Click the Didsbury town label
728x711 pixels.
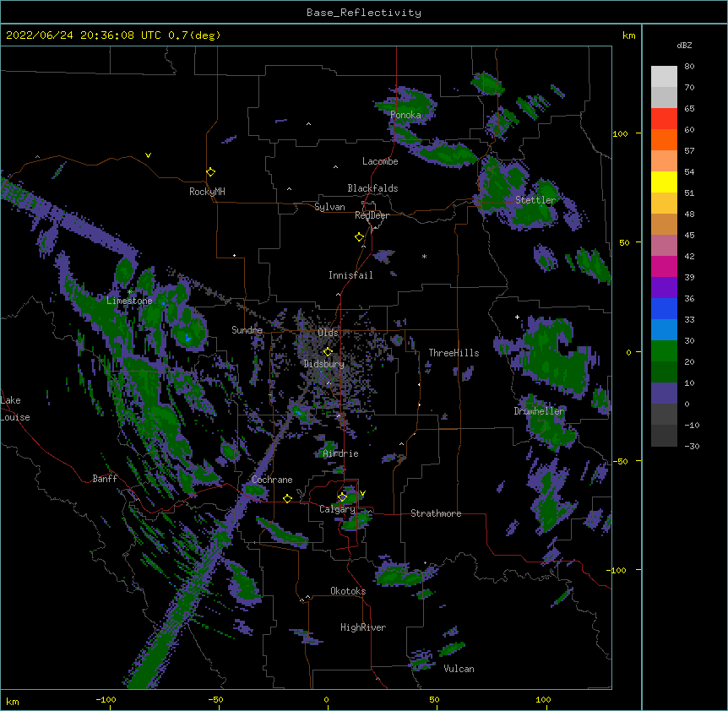(x=324, y=364)
